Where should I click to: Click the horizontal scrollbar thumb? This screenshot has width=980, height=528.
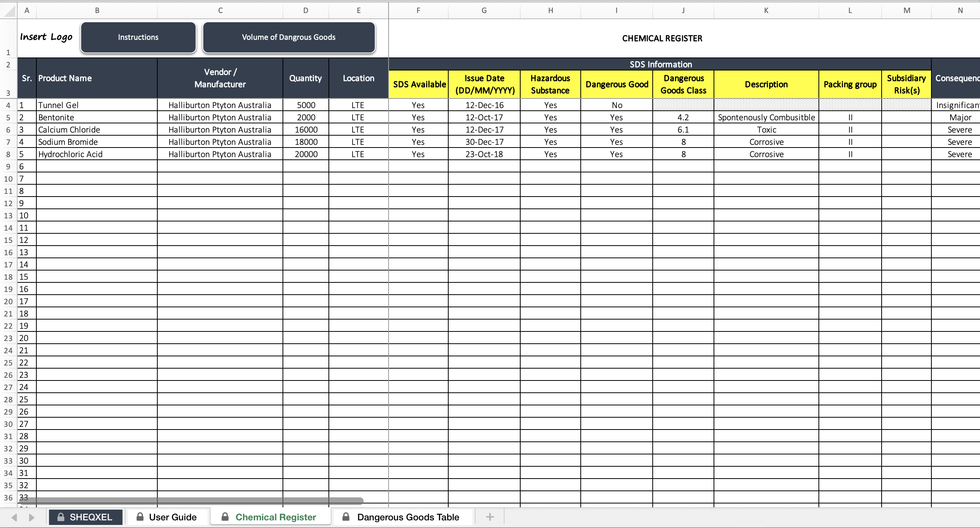click(x=191, y=500)
